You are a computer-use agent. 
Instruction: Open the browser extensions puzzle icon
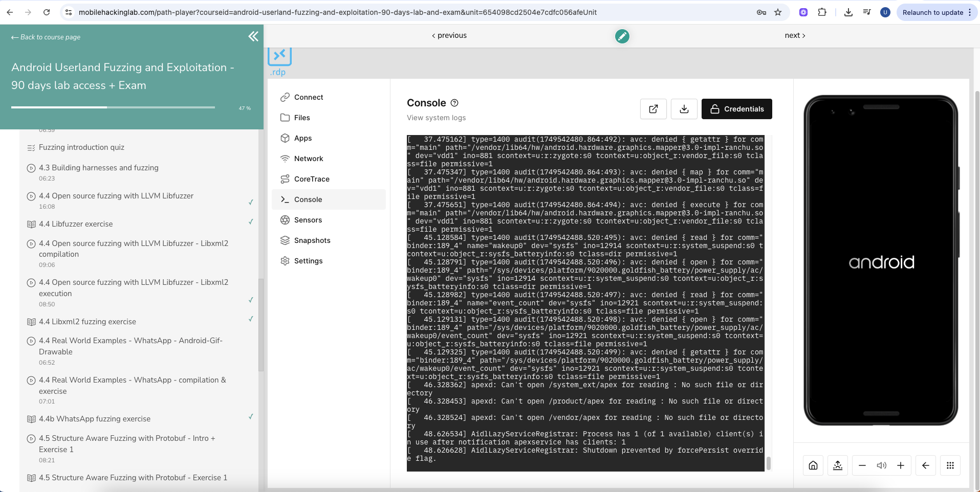[x=822, y=12]
